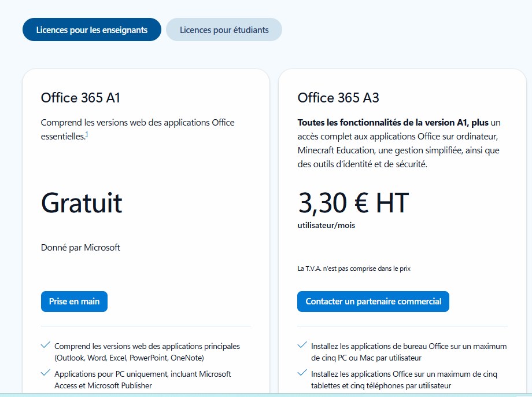Click checkmark beside Applications pour PC uniquement
Image resolution: width=532 pixels, height=397 pixels.
pos(46,373)
